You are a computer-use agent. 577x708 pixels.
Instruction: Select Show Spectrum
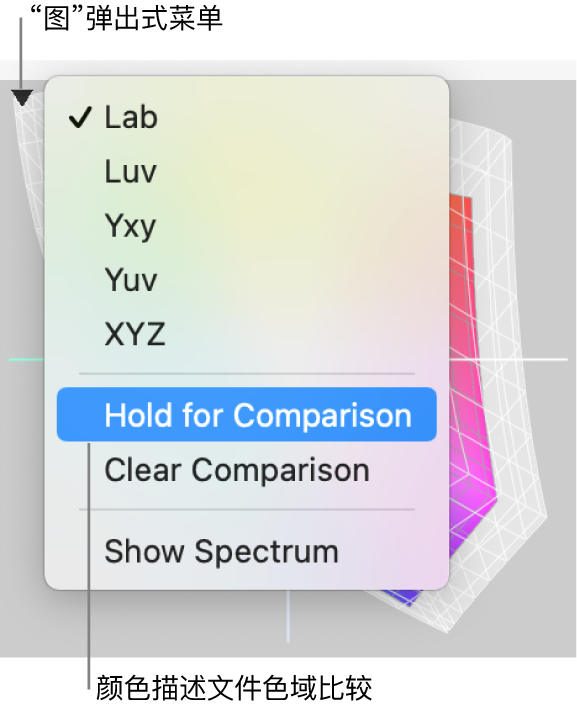click(247, 551)
